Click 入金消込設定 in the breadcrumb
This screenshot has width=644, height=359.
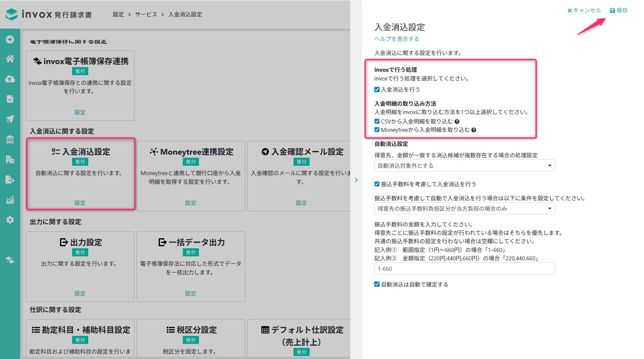tap(185, 14)
